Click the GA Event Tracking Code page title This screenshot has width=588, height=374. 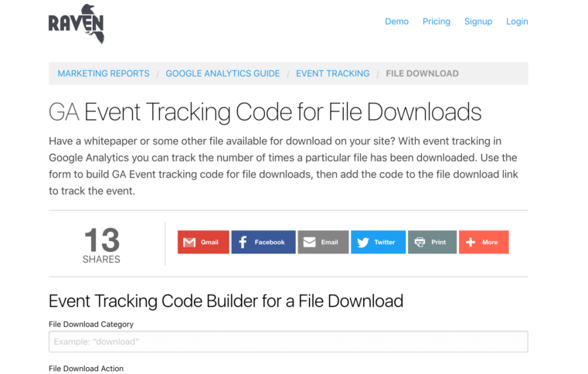click(x=265, y=112)
